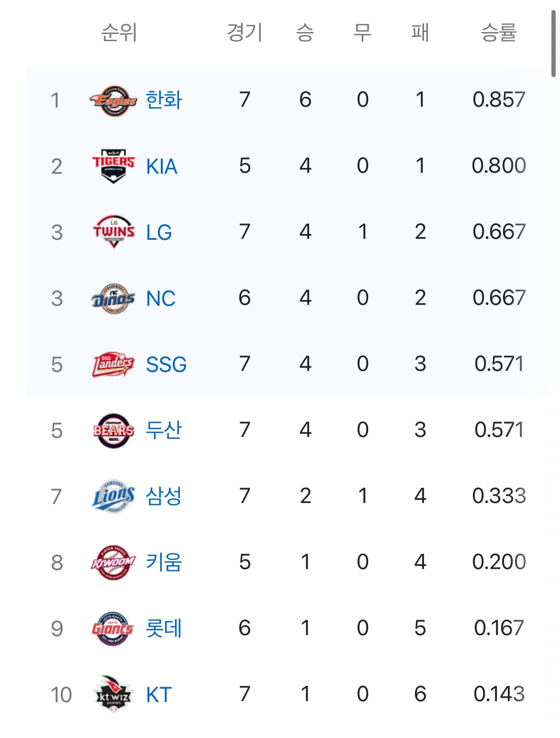The width and height of the screenshot is (560, 738).
Task: Open the Kiwoom Heroes logo
Action: click(113, 562)
